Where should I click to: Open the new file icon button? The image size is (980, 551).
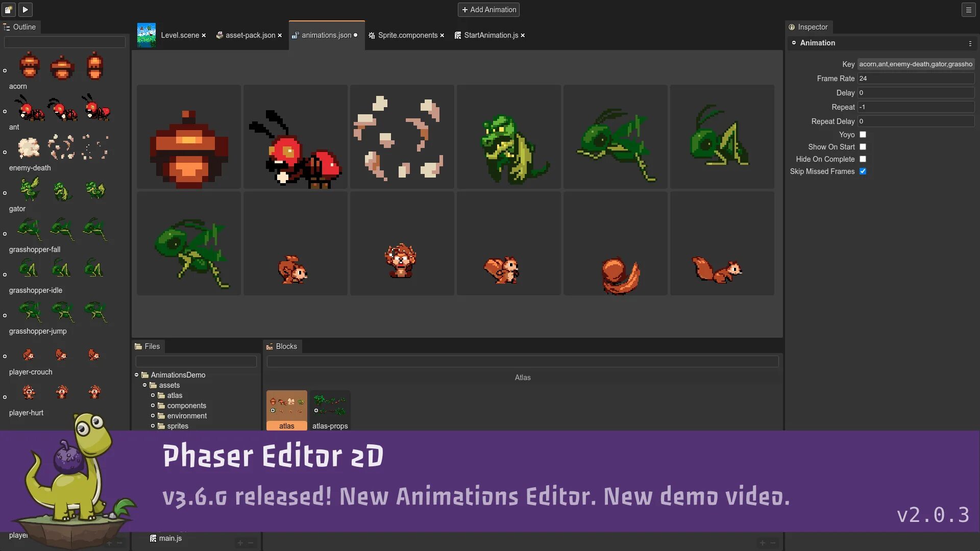[9, 9]
